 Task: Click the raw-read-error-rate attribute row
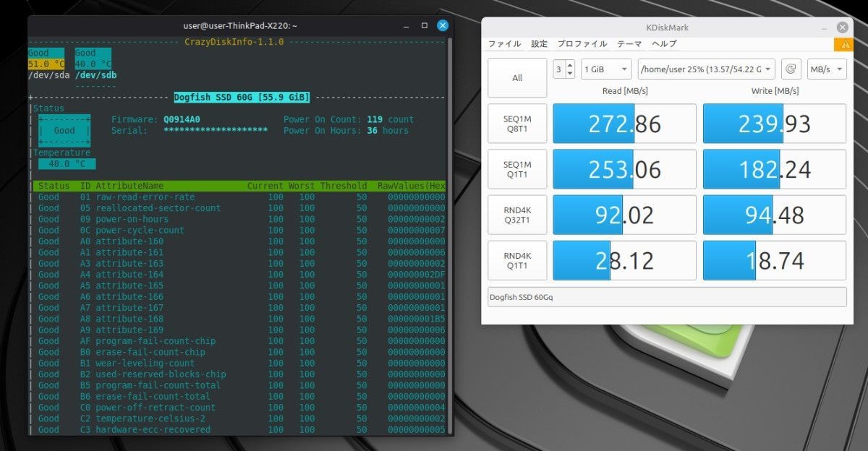click(x=239, y=197)
